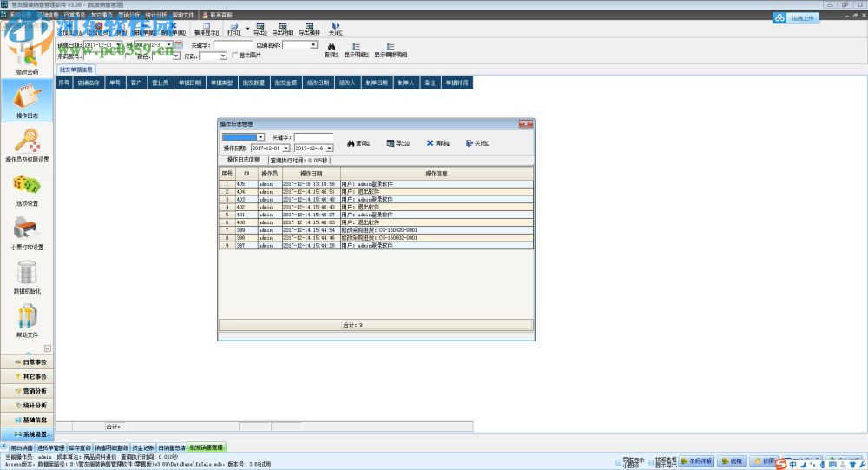Click Sogou input method tray icon

coord(780,465)
